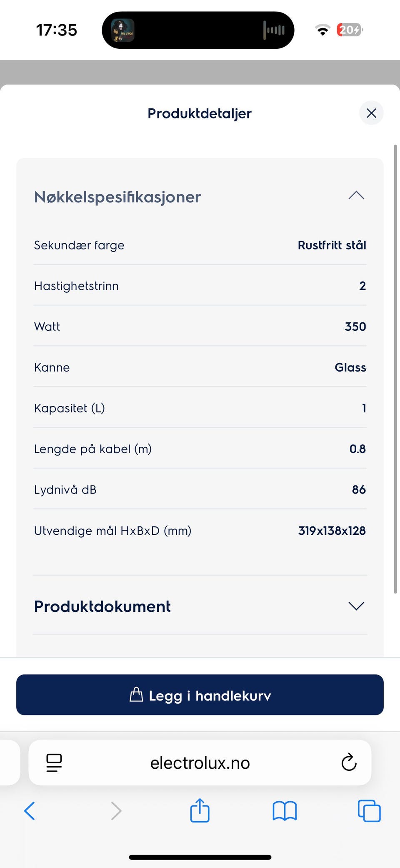Image resolution: width=400 pixels, height=868 pixels.
Task: Tap the audio waveform indicator
Action: (274, 30)
